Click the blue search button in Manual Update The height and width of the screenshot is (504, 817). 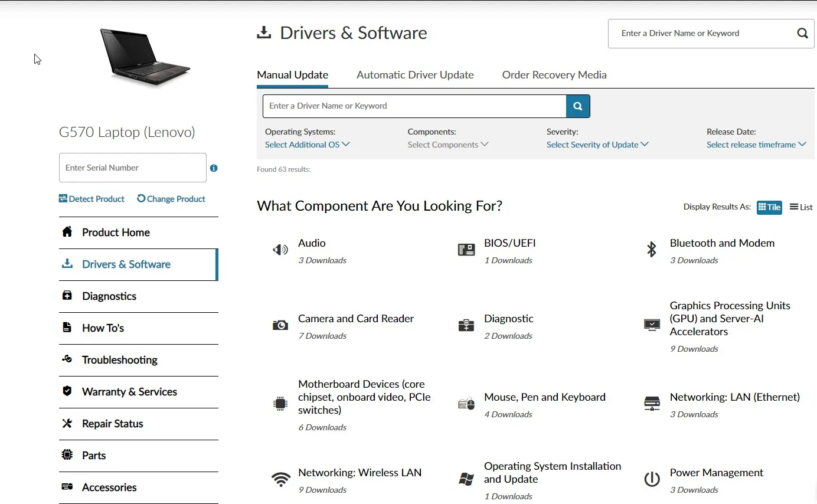click(578, 106)
